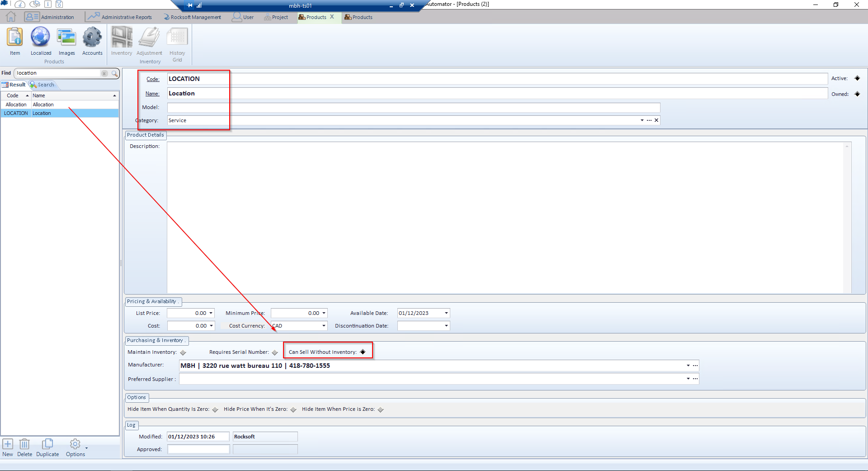This screenshot has width=868, height=471.
Task: Click the magnifier icon in Find box
Action: tap(114, 73)
